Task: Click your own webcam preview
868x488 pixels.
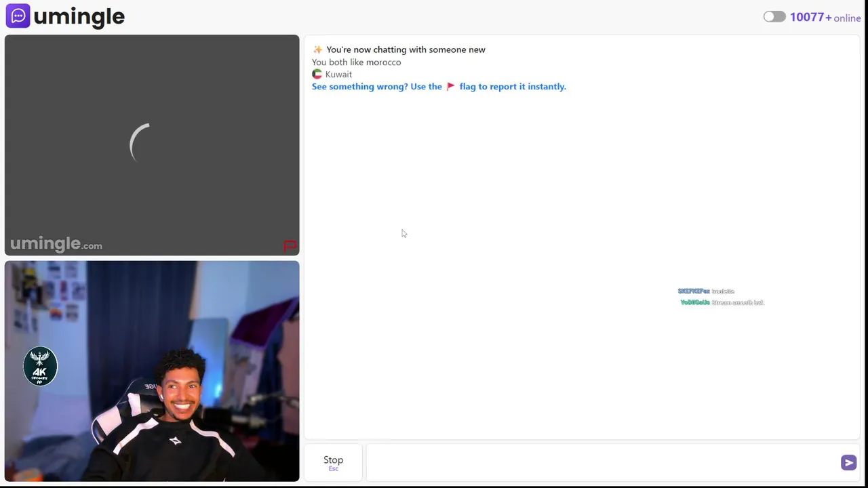Action: pyautogui.click(x=152, y=371)
